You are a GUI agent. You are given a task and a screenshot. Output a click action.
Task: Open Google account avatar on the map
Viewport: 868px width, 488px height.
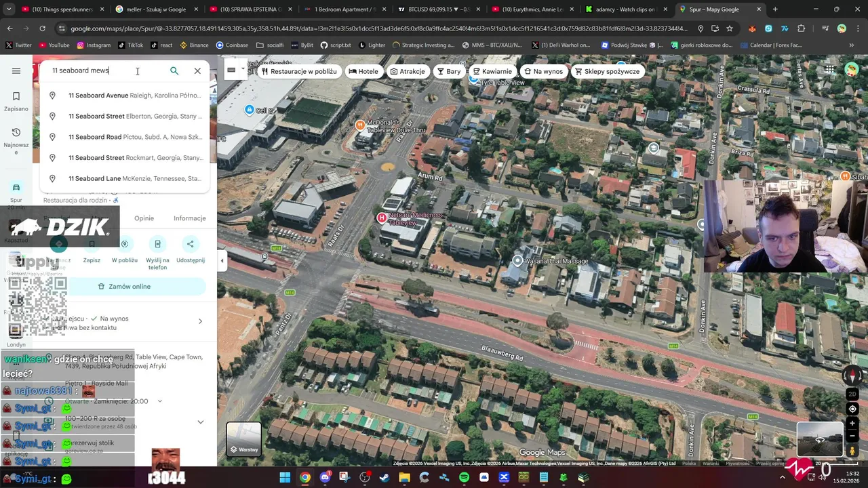(852, 70)
